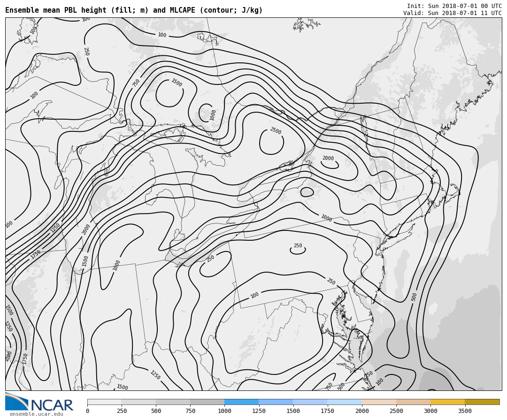Pick the 750–1000 dark gray legend swatch

click(x=207, y=402)
